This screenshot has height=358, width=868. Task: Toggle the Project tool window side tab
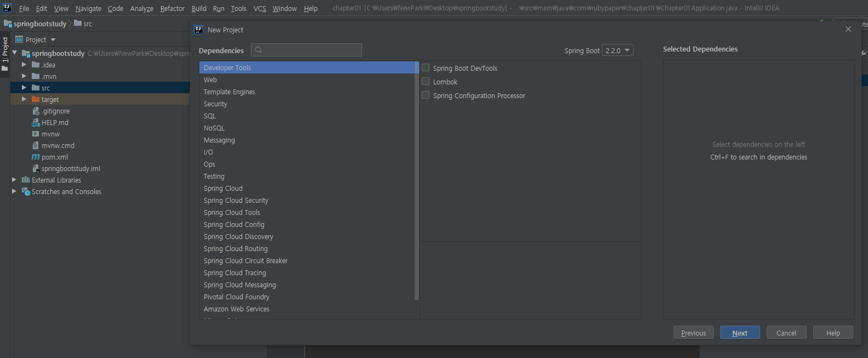[5, 53]
